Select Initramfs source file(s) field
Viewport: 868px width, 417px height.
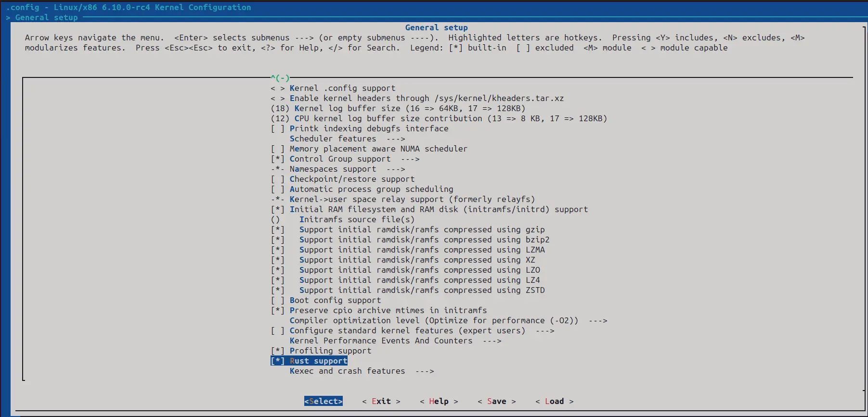pos(343,219)
